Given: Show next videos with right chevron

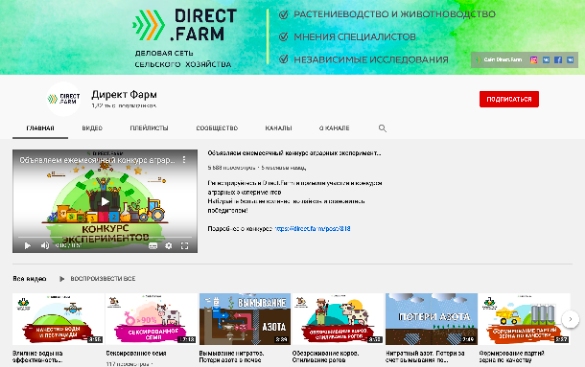Looking at the screenshot, I should (570, 319).
